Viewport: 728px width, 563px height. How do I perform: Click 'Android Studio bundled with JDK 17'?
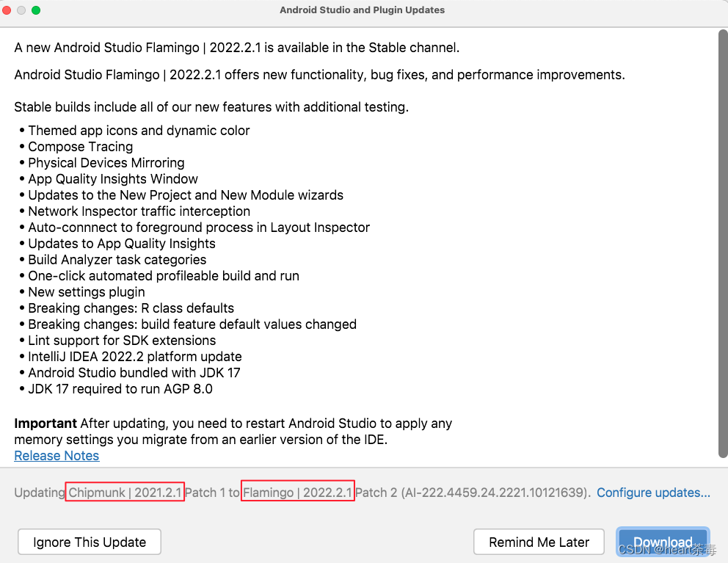(x=134, y=373)
